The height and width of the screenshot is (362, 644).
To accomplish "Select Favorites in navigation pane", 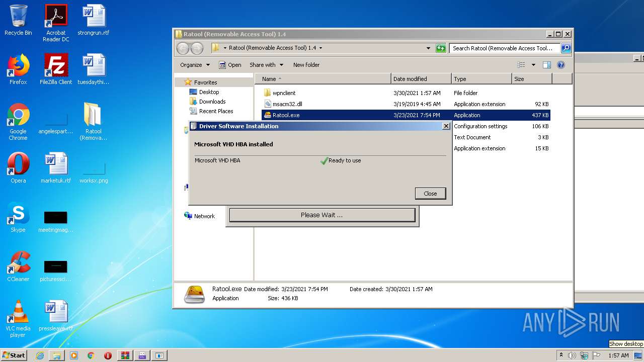I will 205,82.
